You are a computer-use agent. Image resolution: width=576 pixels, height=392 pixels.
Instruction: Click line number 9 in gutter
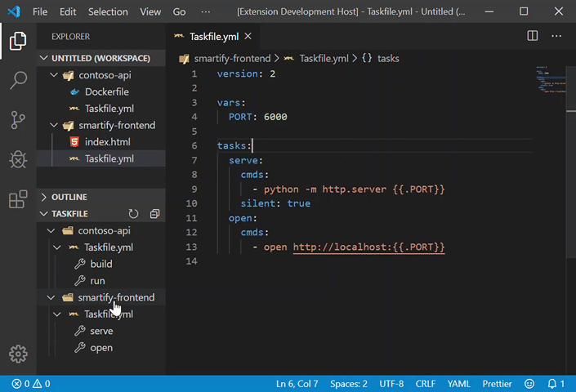pos(194,189)
